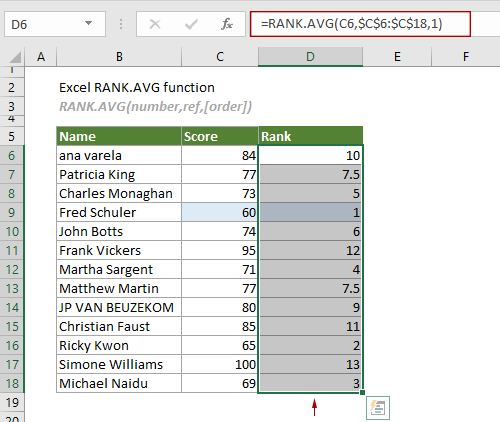
Task: Select the 'Martha Sargent' cell
Action: (x=119, y=269)
